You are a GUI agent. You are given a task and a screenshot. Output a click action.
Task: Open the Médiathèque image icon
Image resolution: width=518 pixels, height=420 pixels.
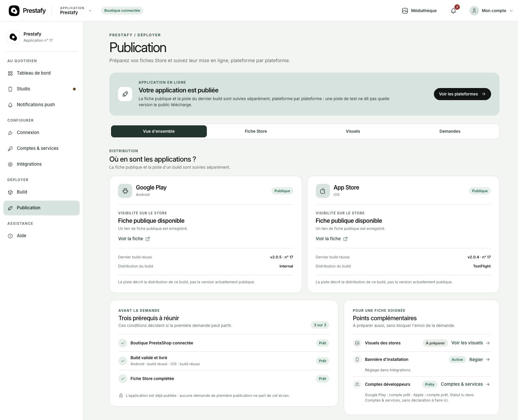tap(405, 11)
